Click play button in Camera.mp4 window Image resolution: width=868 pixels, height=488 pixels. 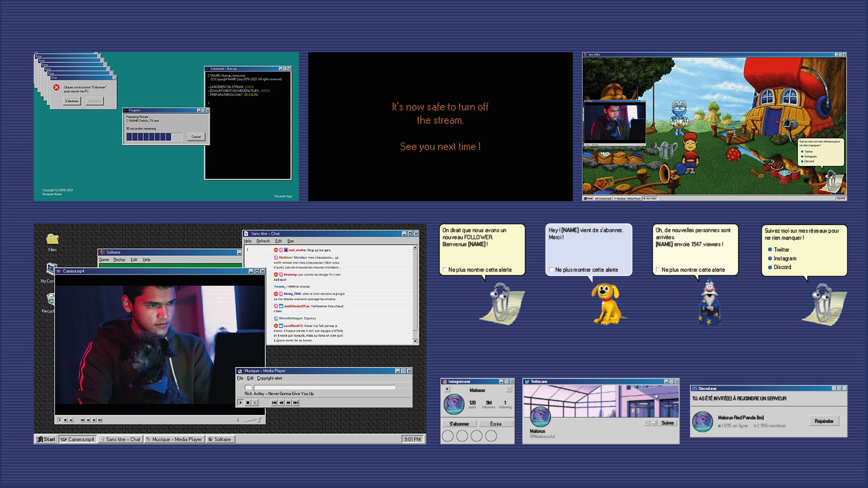tap(60, 420)
